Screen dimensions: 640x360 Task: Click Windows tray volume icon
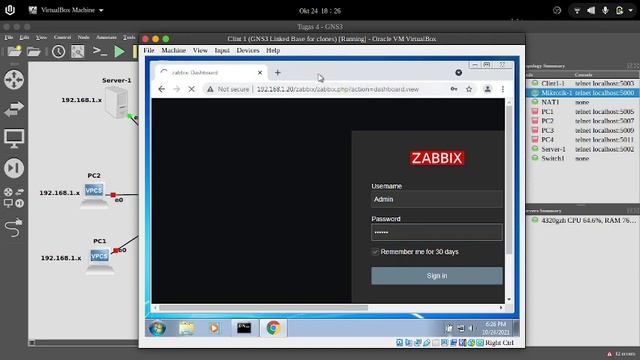tap(471, 328)
